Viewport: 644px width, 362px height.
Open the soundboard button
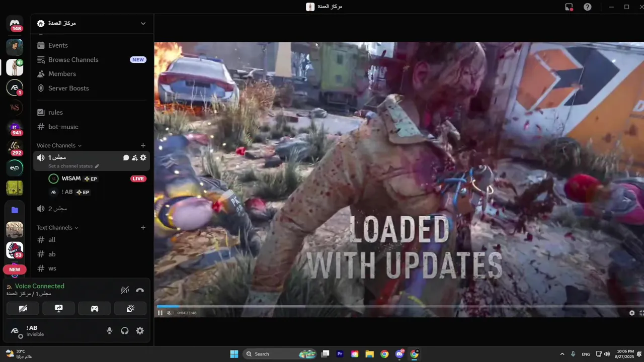[130, 309]
